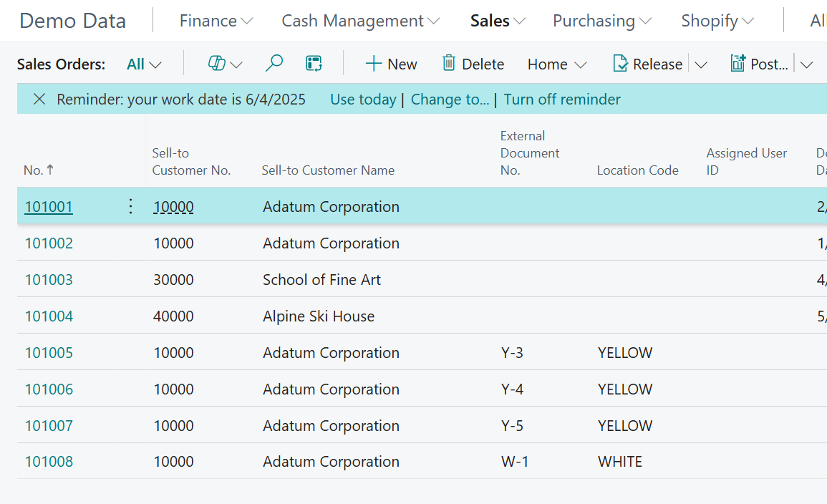Toggle analysis mode for the list

pos(313,64)
